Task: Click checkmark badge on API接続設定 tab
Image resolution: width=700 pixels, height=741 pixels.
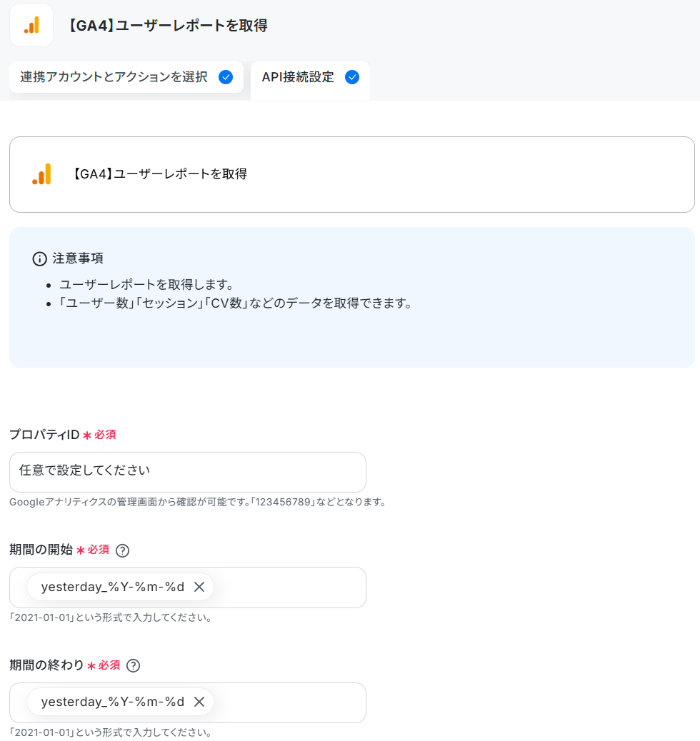Action: [352, 77]
